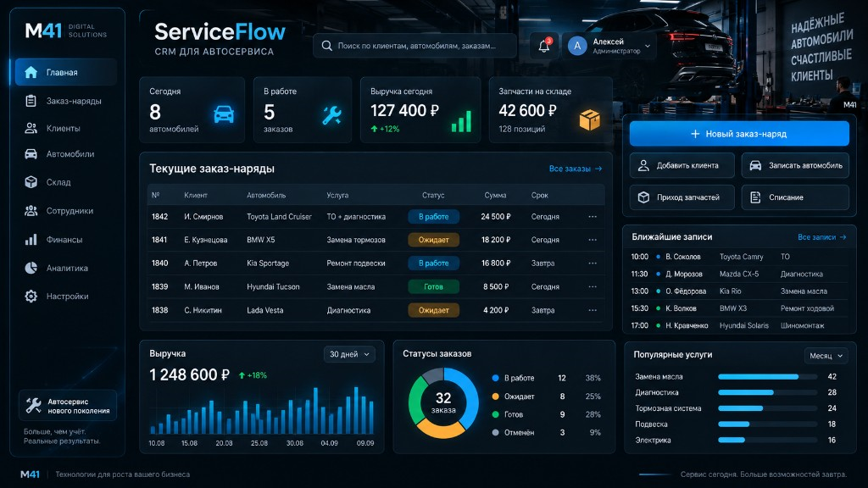The image size is (868, 488).
Task: Open row options for order 1842
Action: (x=593, y=217)
